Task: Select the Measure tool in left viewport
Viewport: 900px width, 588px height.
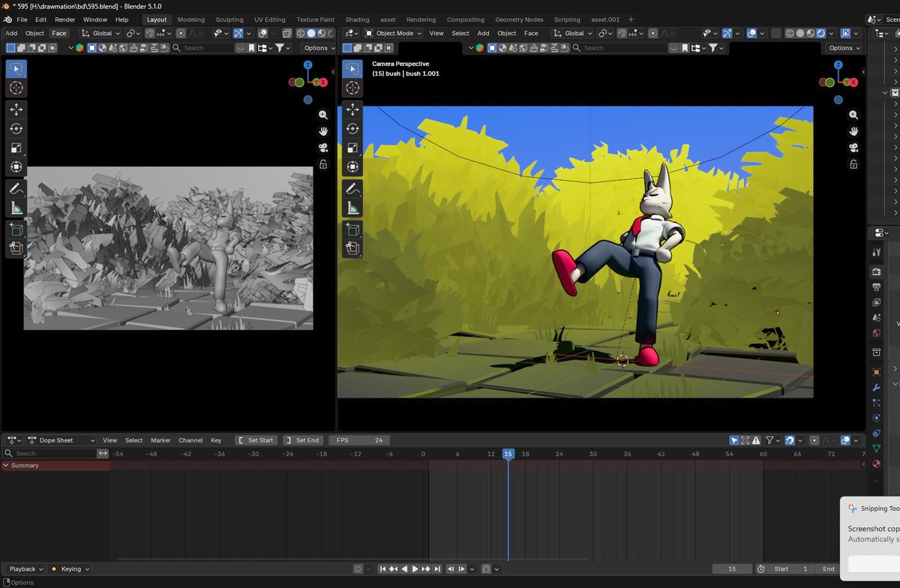Action: [16, 208]
